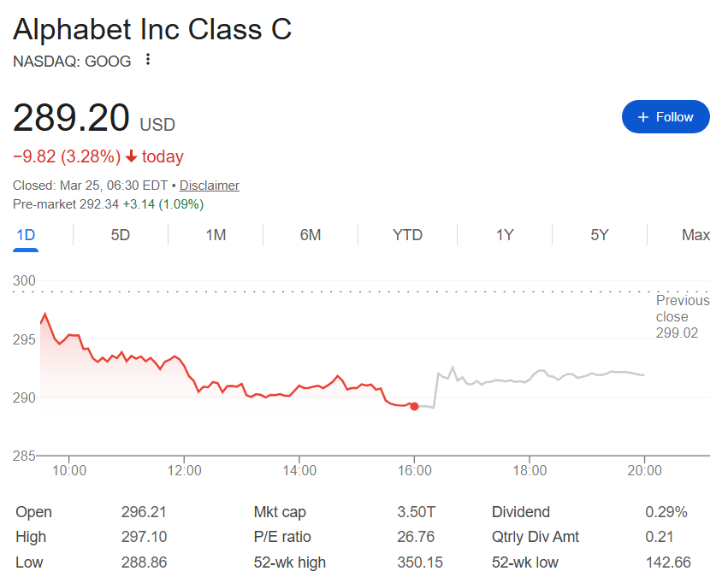Click the 12:00 point on the time axis
This screenshot has width=728, height=583.
185,470
